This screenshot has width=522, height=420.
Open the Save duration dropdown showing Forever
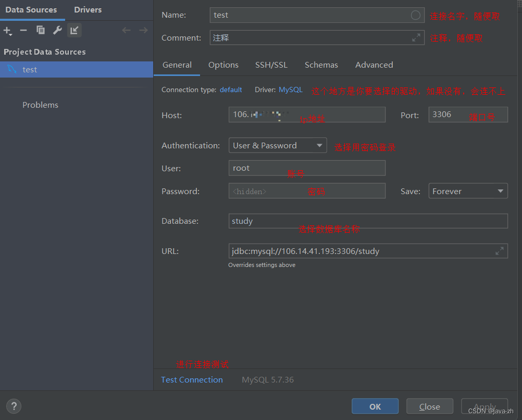467,190
